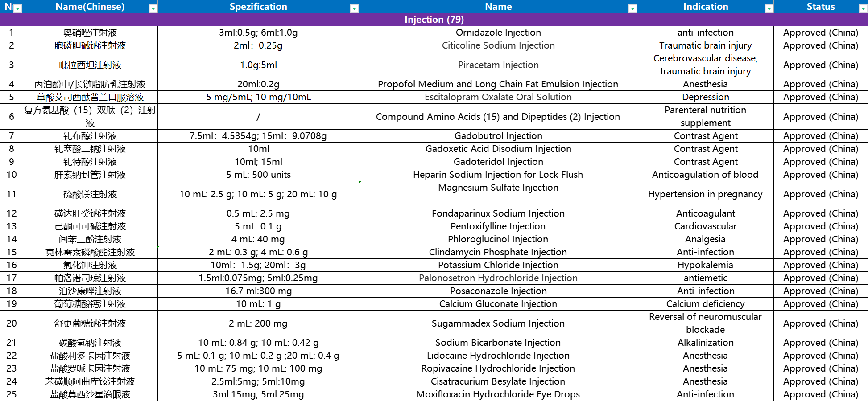Viewport: 868px width, 401px height.
Task: Select the 16.7 ml:300 mg specification cell
Action: (258, 291)
